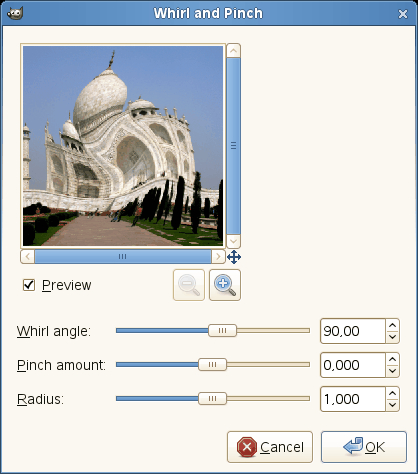Click the Whirl angle label

click(54, 331)
